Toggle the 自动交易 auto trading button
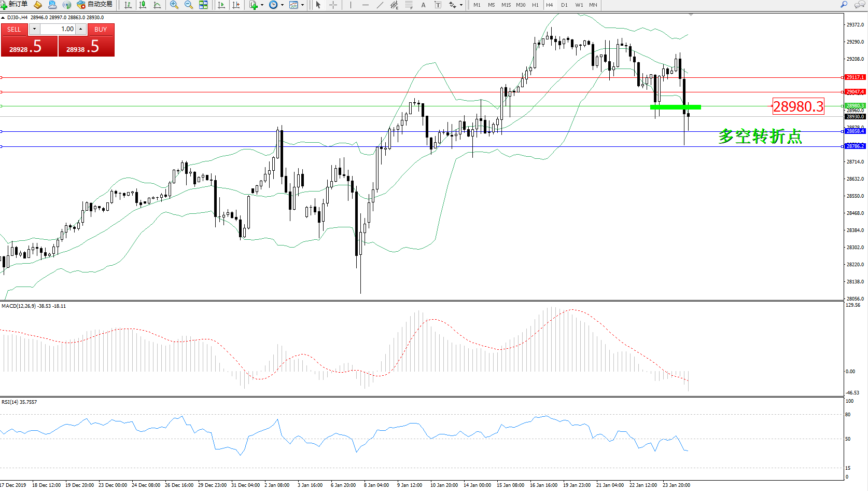The width and height of the screenshot is (868, 491). point(94,5)
